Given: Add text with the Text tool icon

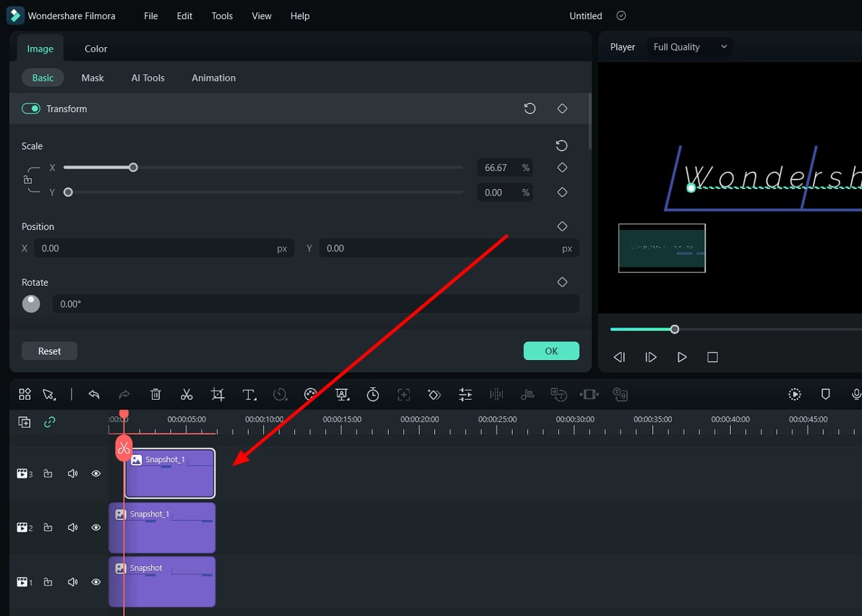Looking at the screenshot, I should click(x=249, y=395).
